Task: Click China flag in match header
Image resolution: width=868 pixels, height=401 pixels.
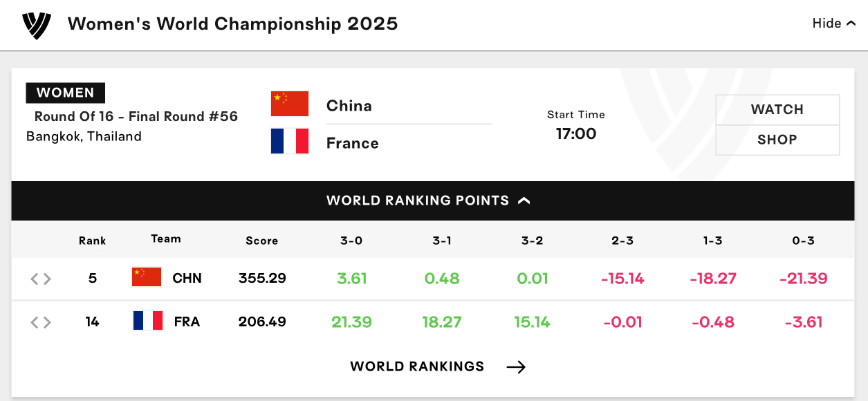Action: point(290,104)
